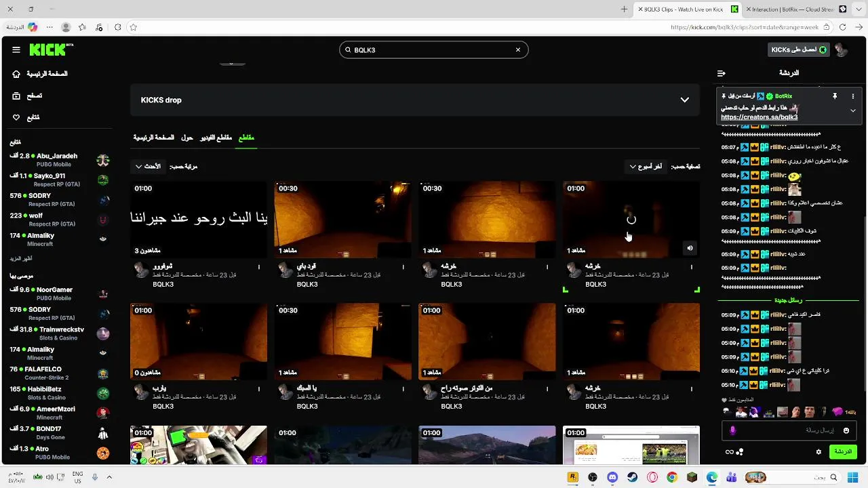The image size is (868, 488).
Task: Open NoorGamer recommended channel
Action: 60,293
